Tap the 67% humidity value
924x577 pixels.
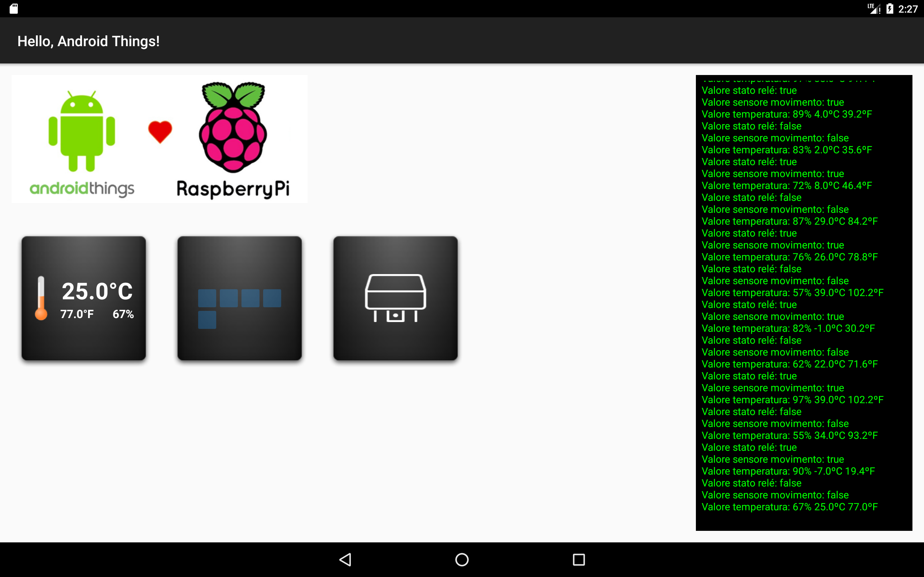click(123, 314)
